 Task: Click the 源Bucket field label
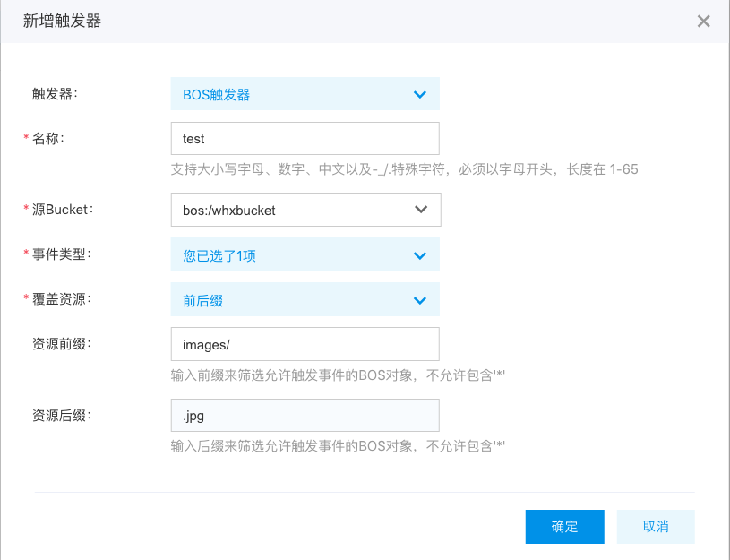pyautogui.click(x=63, y=210)
